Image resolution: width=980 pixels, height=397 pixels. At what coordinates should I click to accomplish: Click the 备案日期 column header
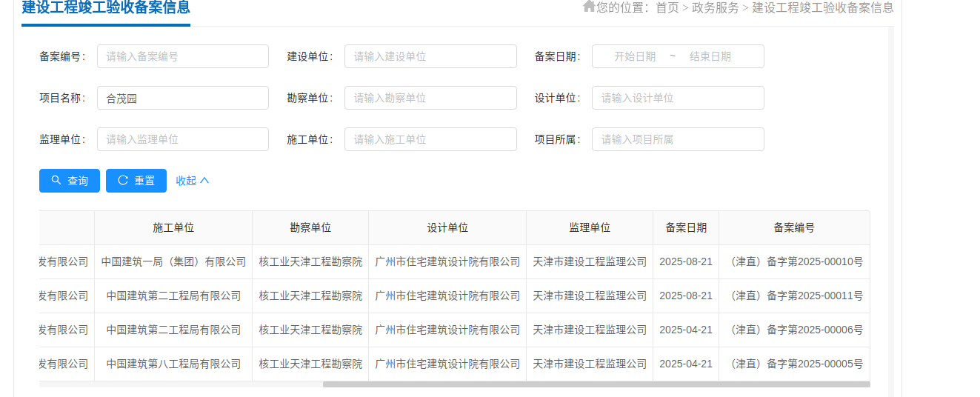tap(686, 228)
